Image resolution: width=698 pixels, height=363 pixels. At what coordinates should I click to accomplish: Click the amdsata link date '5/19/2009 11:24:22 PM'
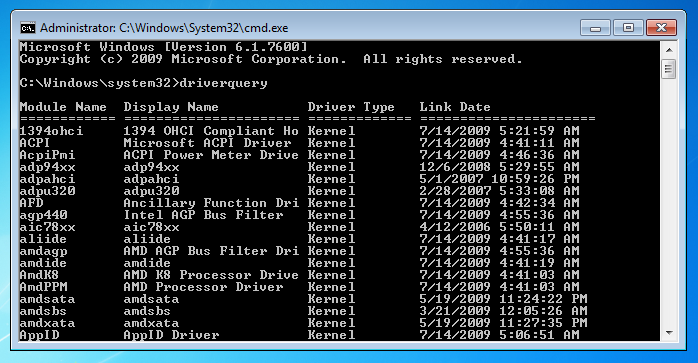[x=503, y=299]
